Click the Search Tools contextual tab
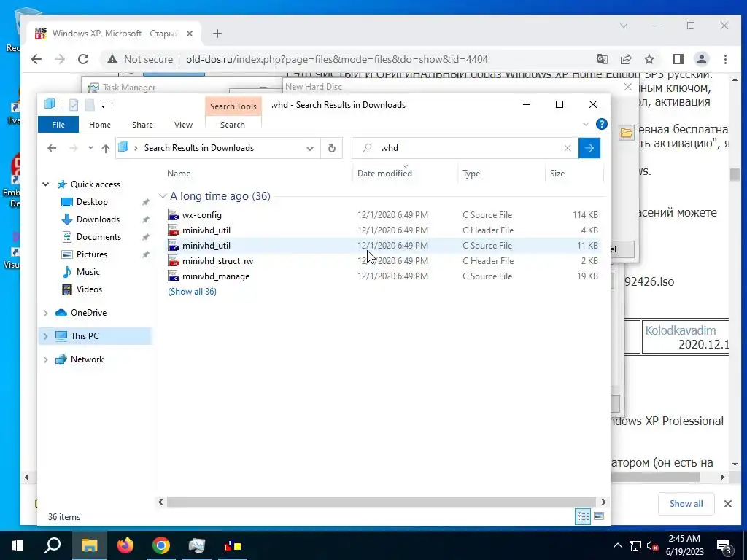 pyautogui.click(x=233, y=106)
